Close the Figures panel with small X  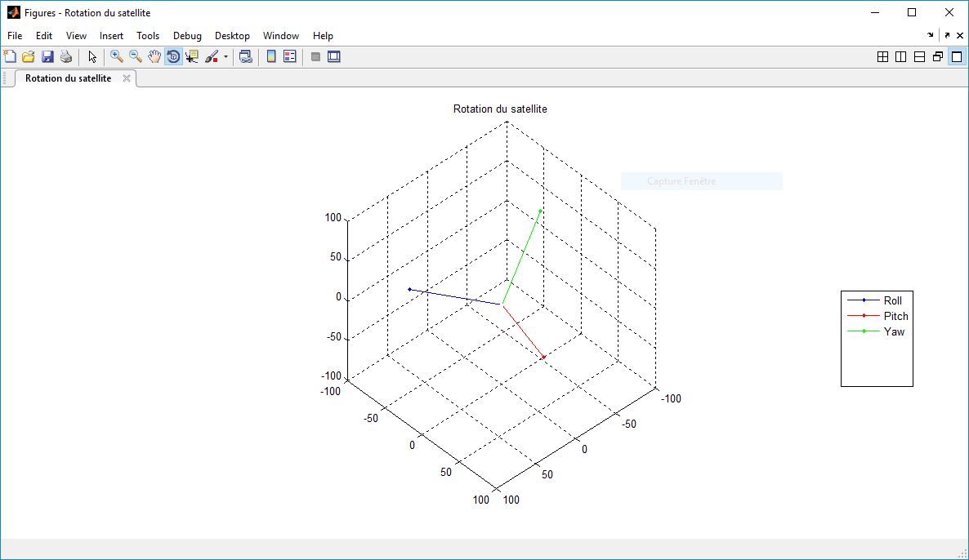tap(960, 35)
